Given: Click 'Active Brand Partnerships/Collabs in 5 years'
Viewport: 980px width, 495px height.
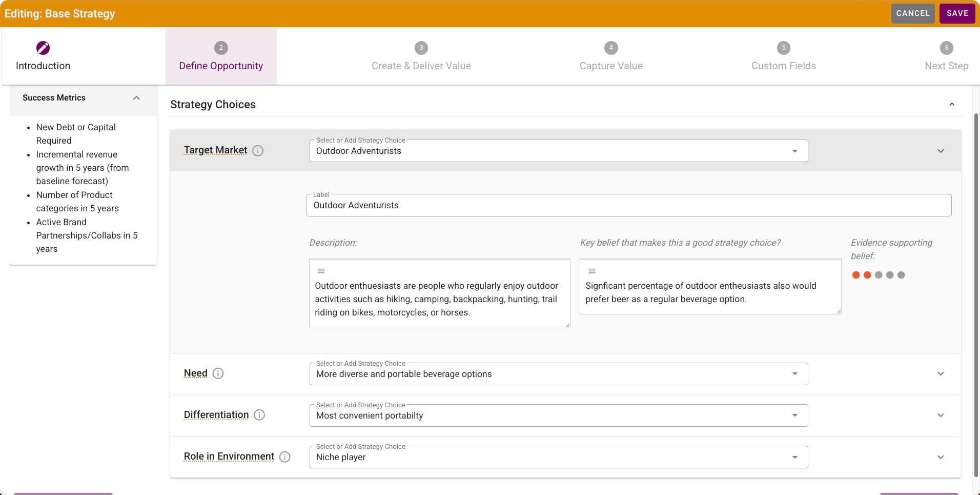Looking at the screenshot, I should [87, 235].
